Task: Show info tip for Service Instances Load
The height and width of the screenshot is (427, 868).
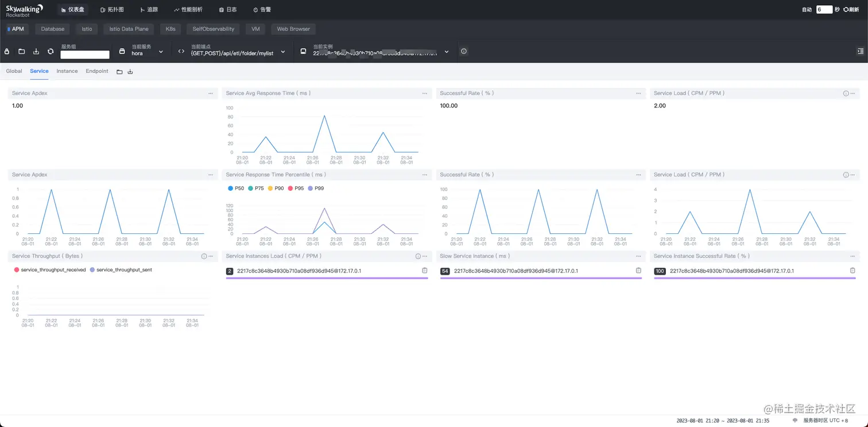Action: (418, 256)
